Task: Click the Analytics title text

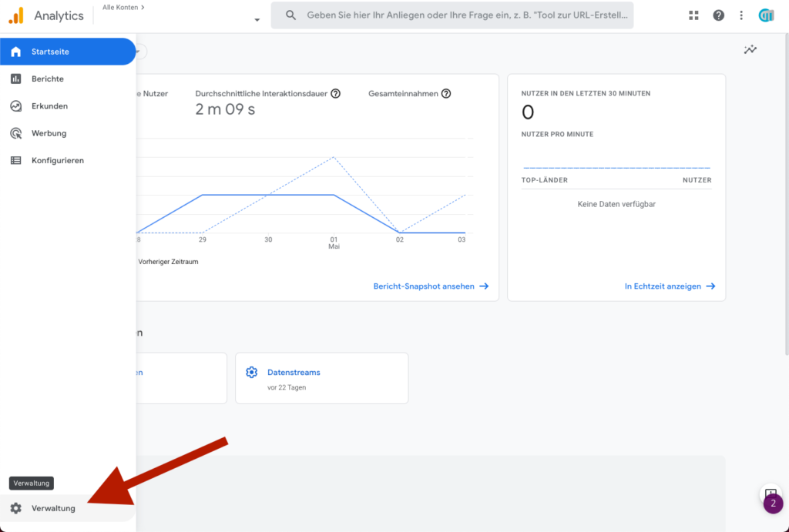Action: [x=59, y=15]
